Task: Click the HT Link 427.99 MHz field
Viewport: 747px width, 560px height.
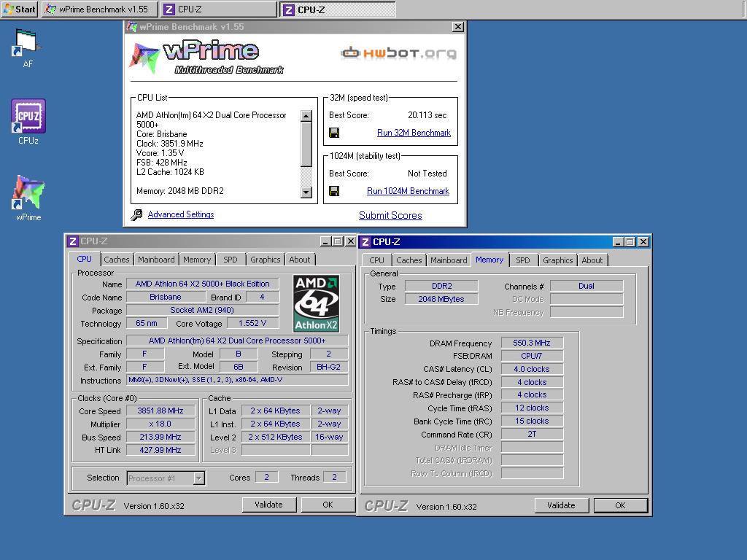Action: point(160,450)
